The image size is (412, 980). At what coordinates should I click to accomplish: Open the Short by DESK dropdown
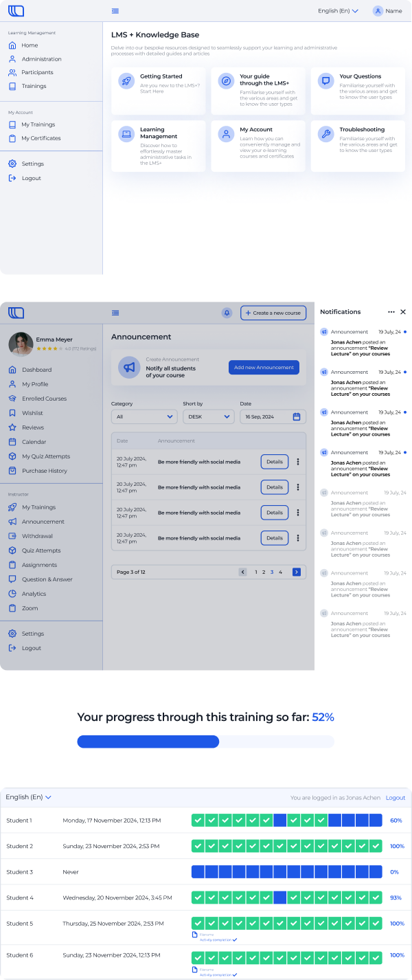(208, 416)
